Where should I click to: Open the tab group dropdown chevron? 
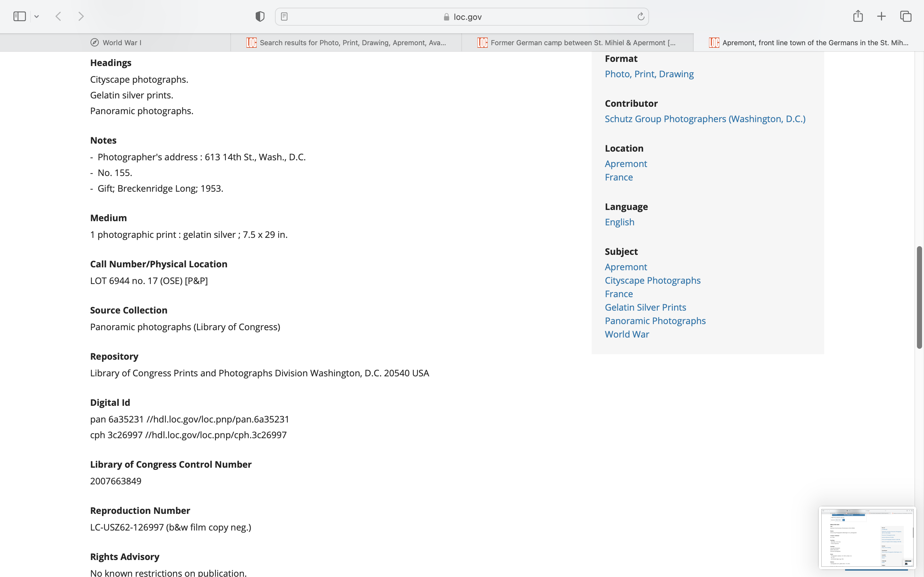coord(37,16)
